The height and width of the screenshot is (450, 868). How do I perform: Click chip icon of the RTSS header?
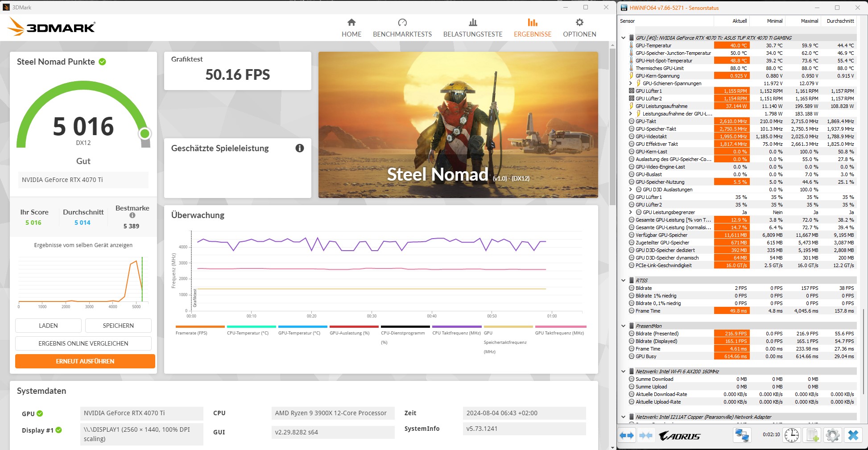coord(632,281)
